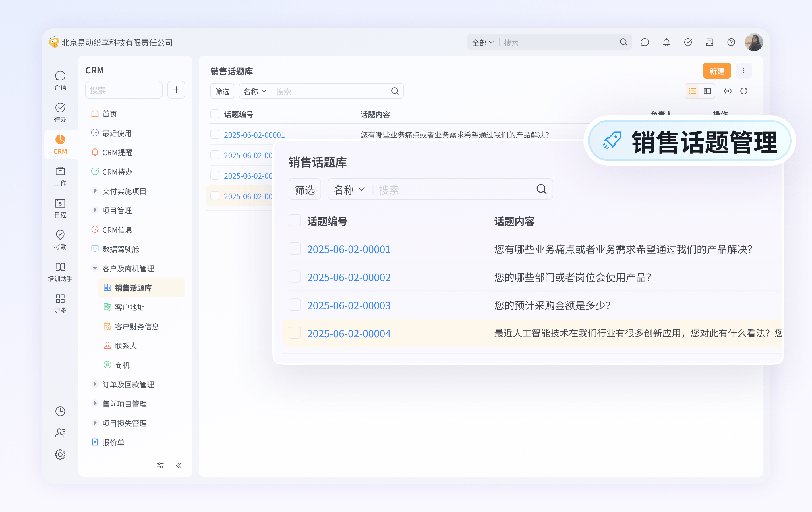Check the second row checkbox in background table
This screenshot has width=812, height=512.
215,155
